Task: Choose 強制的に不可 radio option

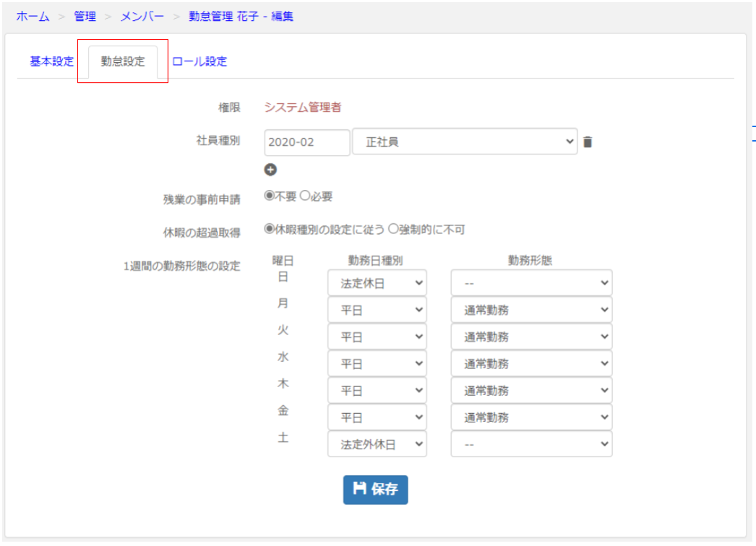Action: pos(393,229)
